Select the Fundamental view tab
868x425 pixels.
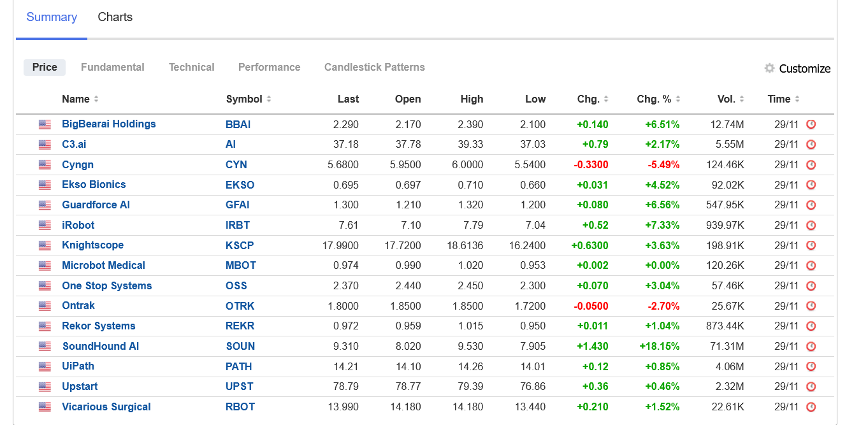click(113, 67)
